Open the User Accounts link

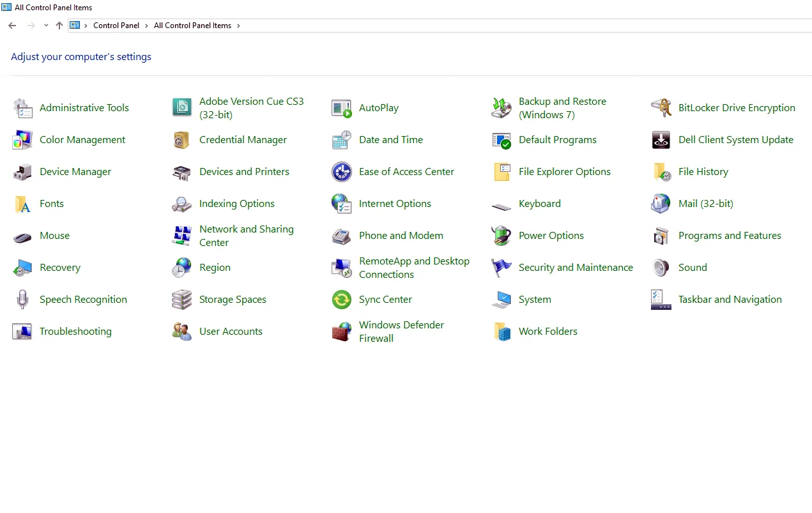pyautogui.click(x=231, y=332)
